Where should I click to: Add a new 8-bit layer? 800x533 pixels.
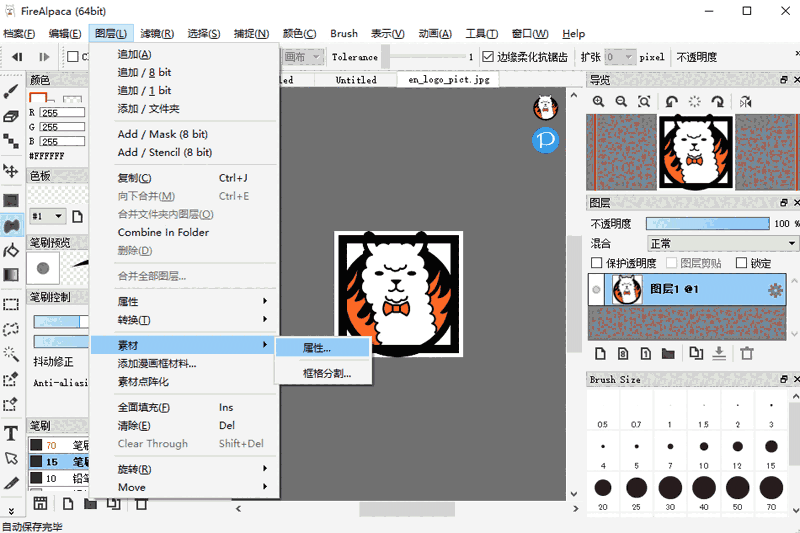[x=623, y=353]
